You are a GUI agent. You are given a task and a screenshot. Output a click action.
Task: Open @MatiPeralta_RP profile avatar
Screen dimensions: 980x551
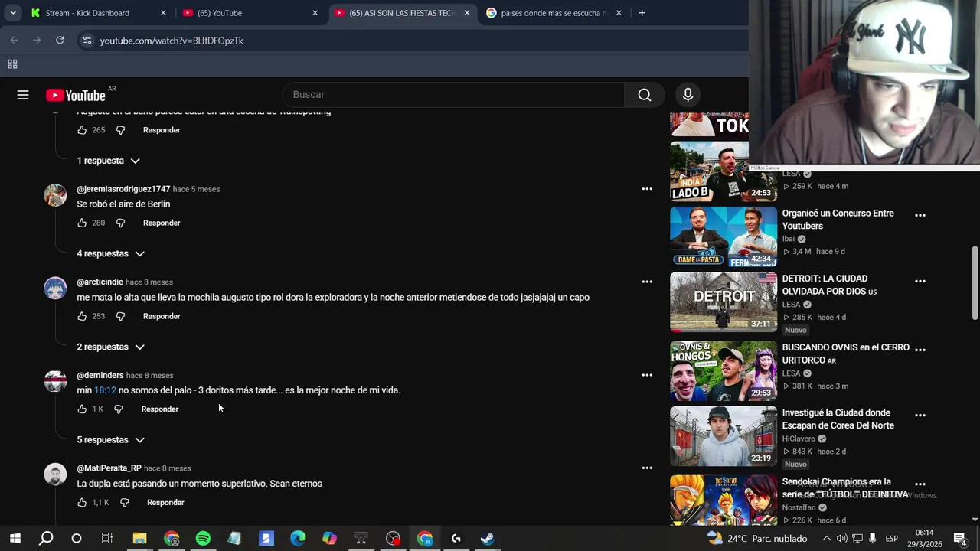pyautogui.click(x=55, y=474)
